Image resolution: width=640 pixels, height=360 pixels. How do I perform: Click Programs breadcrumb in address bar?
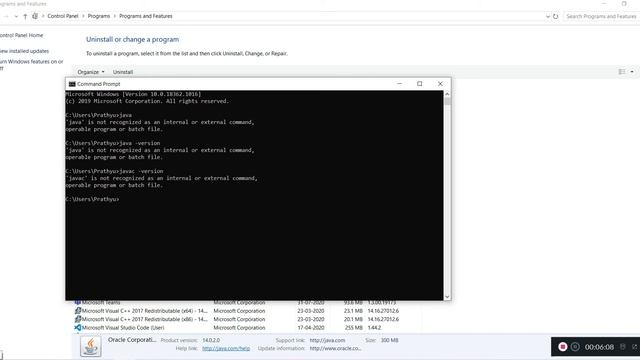click(x=99, y=16)
